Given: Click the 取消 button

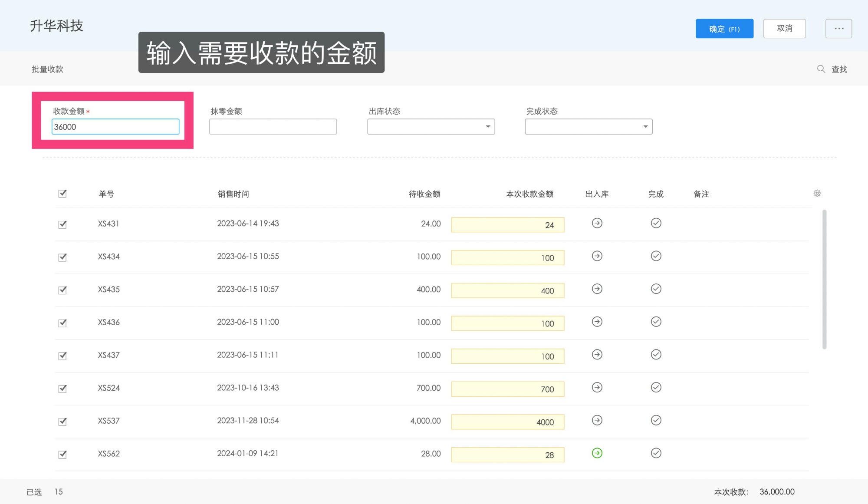Looking at the screenshot, I should coord(784,28).
